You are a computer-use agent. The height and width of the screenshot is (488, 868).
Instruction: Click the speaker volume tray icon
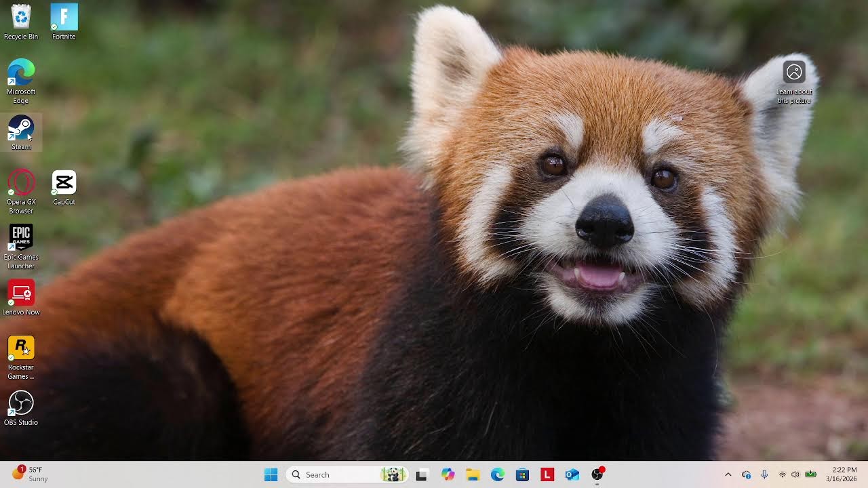[795, 474]
